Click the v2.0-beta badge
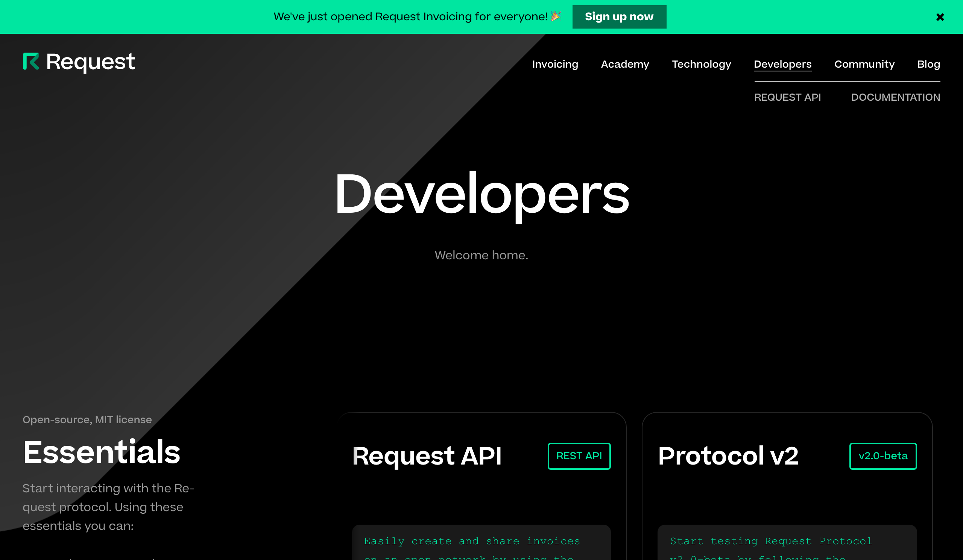This screenshot has height=560, width=963. pos(883,456)
